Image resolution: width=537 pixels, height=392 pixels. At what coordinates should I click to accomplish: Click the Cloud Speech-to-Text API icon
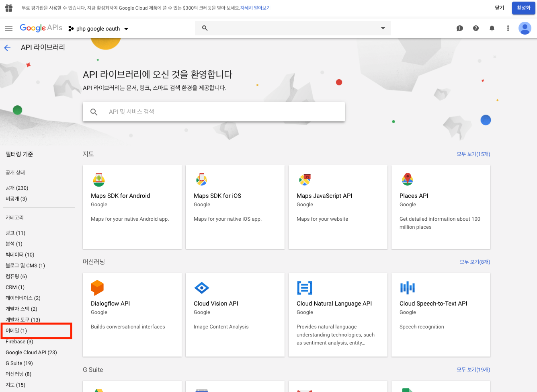coord(408,288)
